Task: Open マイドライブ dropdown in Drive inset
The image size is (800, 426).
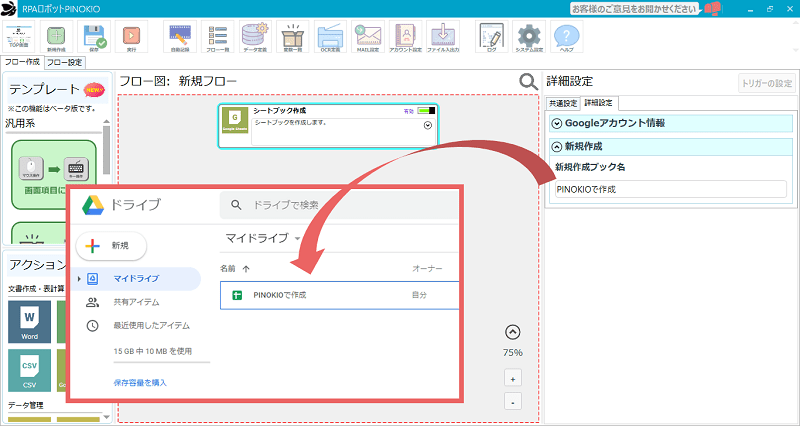Action: pos(297,238)
